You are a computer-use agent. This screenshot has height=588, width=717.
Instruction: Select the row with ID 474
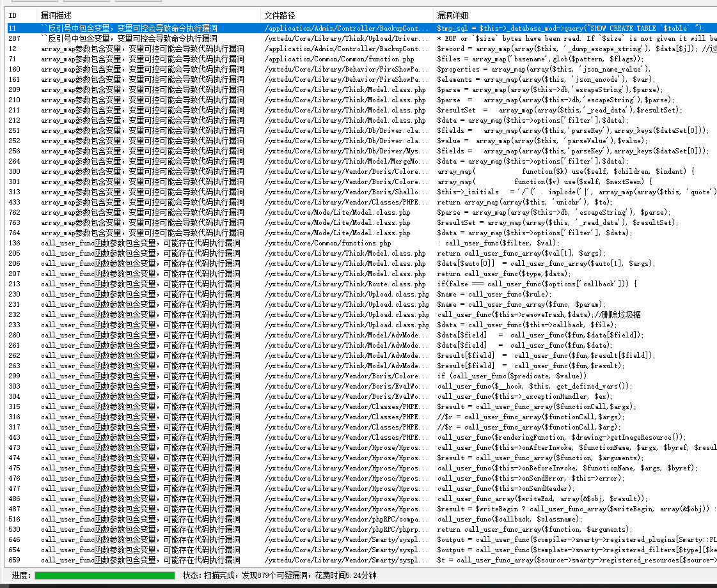click(x=362, y=458)
